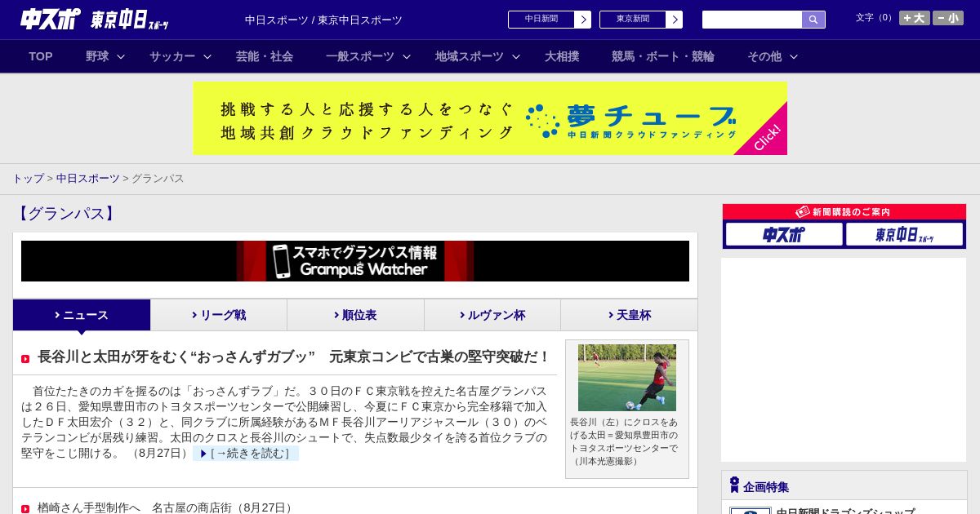Click the 中日スポーツ breadcrumb link
Screen dimensions: 980x514
pos(87,178)
